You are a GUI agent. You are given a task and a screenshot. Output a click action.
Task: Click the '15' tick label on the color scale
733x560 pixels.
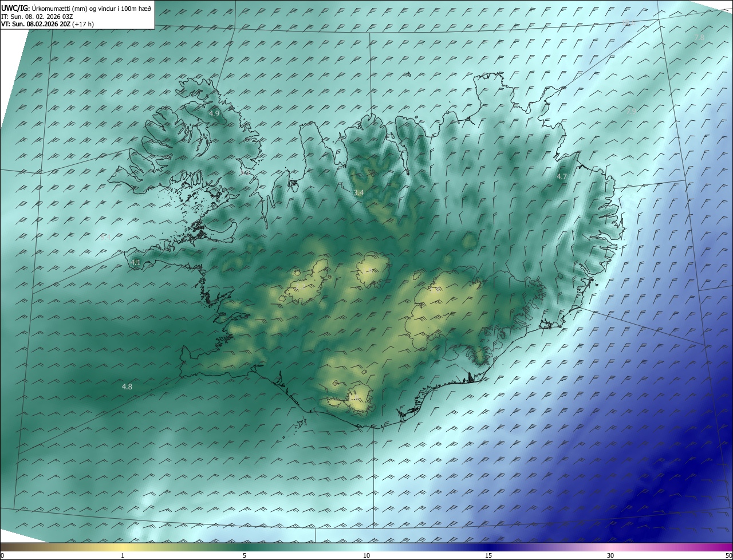coord(488,556)
